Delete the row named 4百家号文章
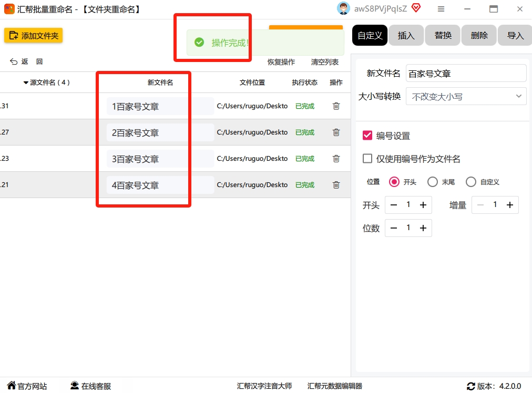The width and height of the screenshot is (532, 393). pyautogui.click(x=336, y=185)
